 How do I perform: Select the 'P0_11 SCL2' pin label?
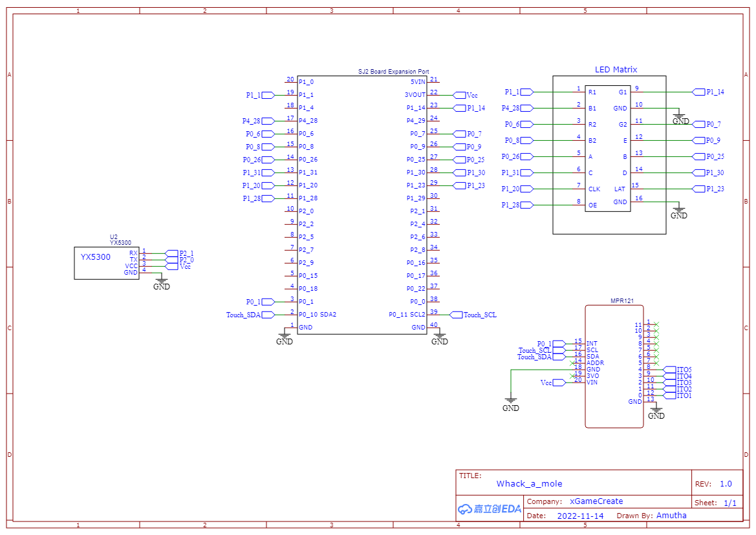tap(407, 315)
